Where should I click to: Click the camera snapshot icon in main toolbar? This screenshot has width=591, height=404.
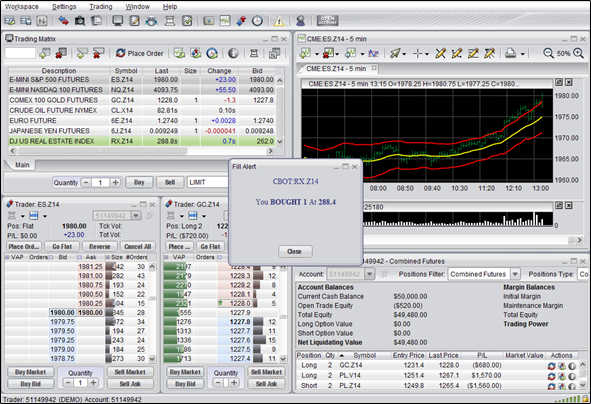[x=80, y=21]
